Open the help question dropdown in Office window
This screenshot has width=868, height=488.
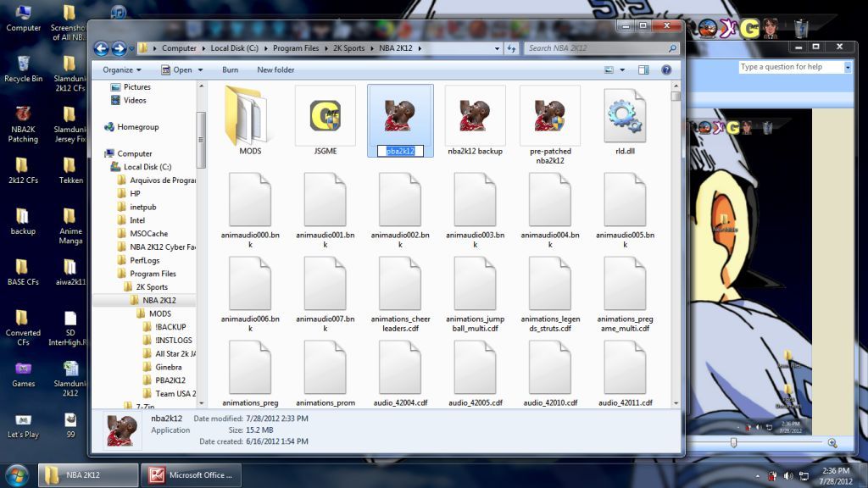847,67
